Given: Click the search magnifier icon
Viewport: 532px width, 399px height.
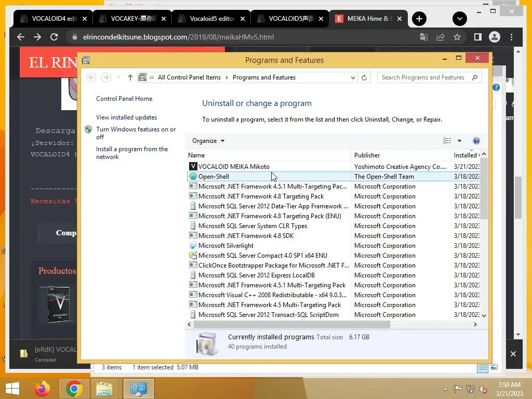Looking at the screenshot, I should [475, 77].
